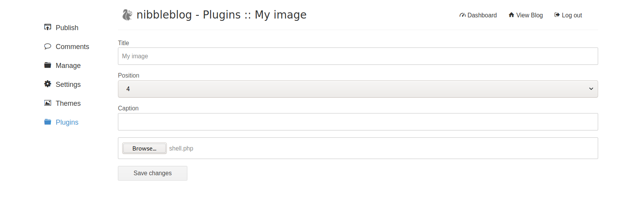Focus the Title input field
The image size is (644, 198).
point(358,56)
